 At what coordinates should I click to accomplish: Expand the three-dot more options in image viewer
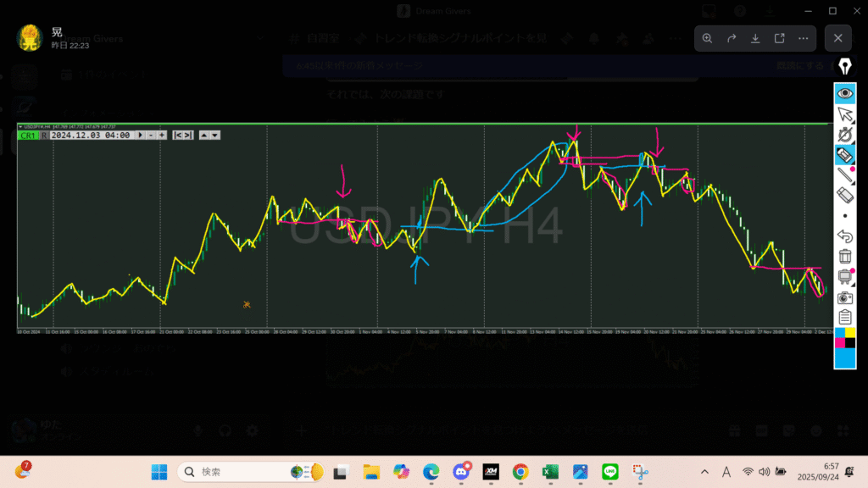click(x=803, y=38)
